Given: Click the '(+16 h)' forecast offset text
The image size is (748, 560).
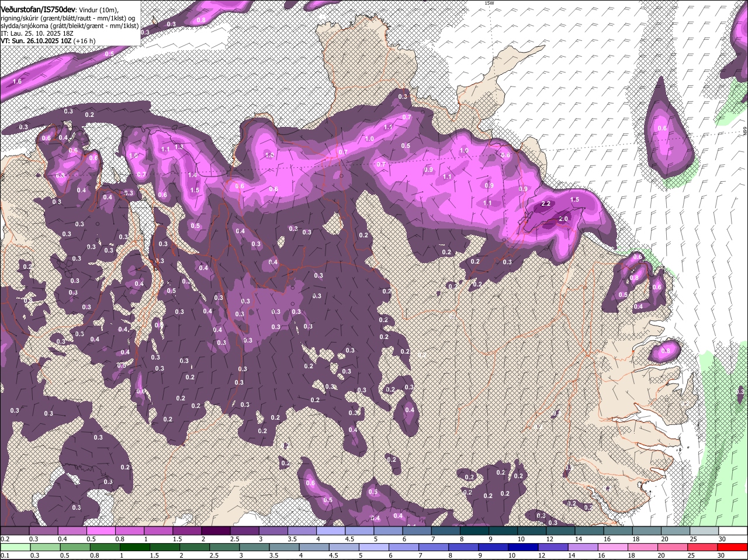Looking at the screenshot, I should tap(85, 41).
